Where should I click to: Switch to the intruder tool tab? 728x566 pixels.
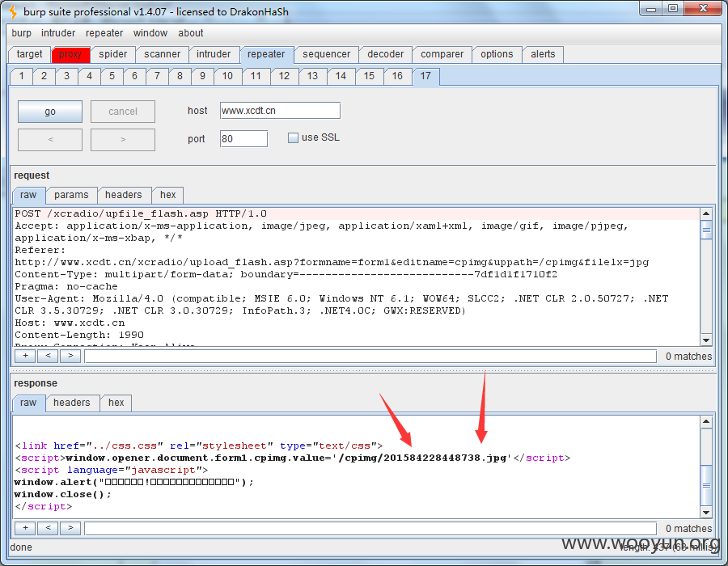point(214,54)
